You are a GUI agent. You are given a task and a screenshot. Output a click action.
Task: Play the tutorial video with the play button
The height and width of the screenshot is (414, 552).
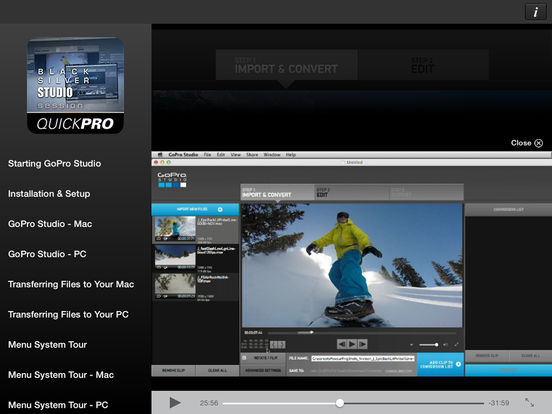coord(175,402)
